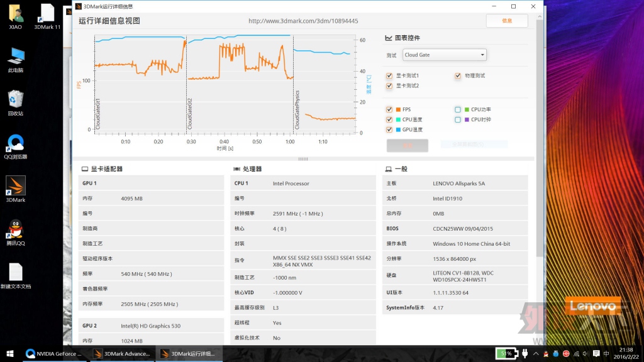Screen dimensions: 644x362
Task: Uncheck 物理测试 checkbox
Action: [x=458, y=75]
